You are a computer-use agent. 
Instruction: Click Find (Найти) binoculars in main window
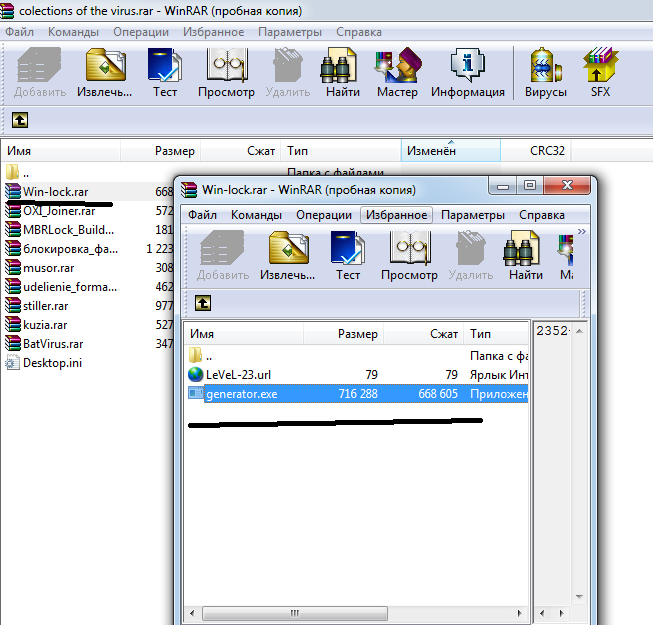pyautogui.click(x=342, y=73)
